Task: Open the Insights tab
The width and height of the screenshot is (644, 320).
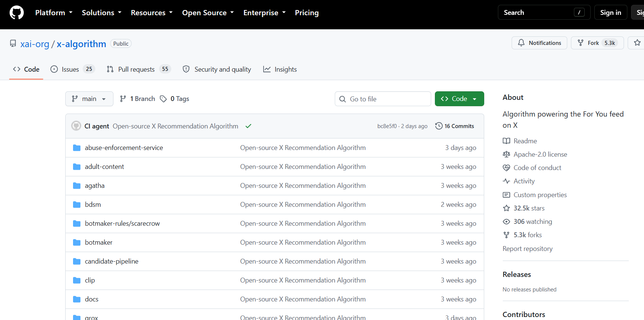Action: point(280,69)
